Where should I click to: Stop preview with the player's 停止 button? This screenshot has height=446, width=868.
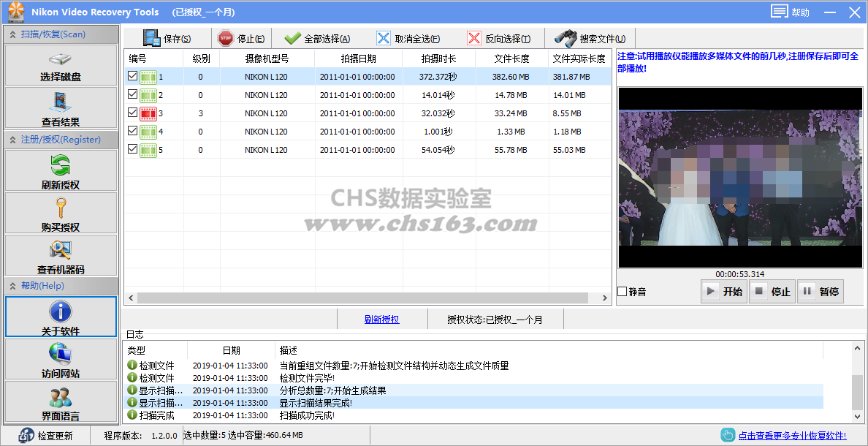pos(772,292)
